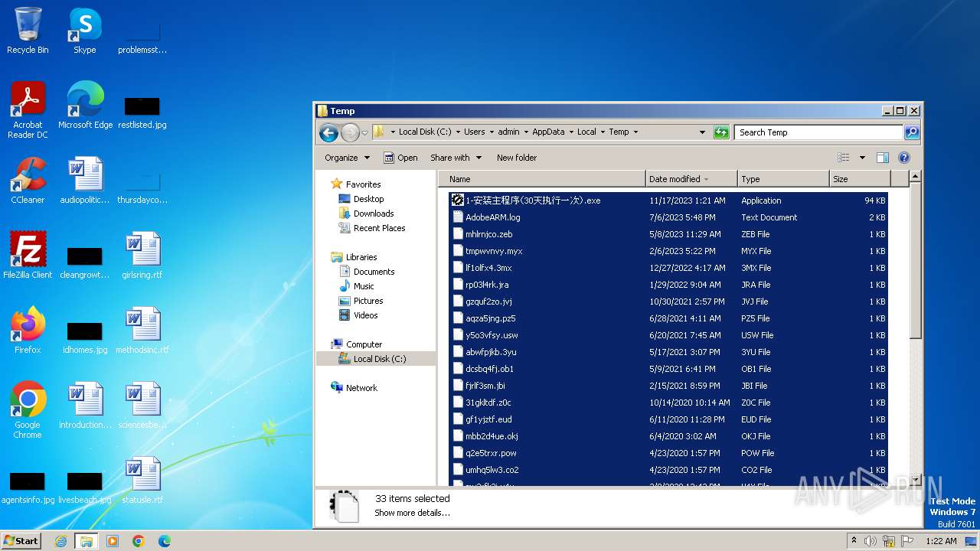Toggle the preview pane icon
The image size is (980, 551).
point(883,158)
